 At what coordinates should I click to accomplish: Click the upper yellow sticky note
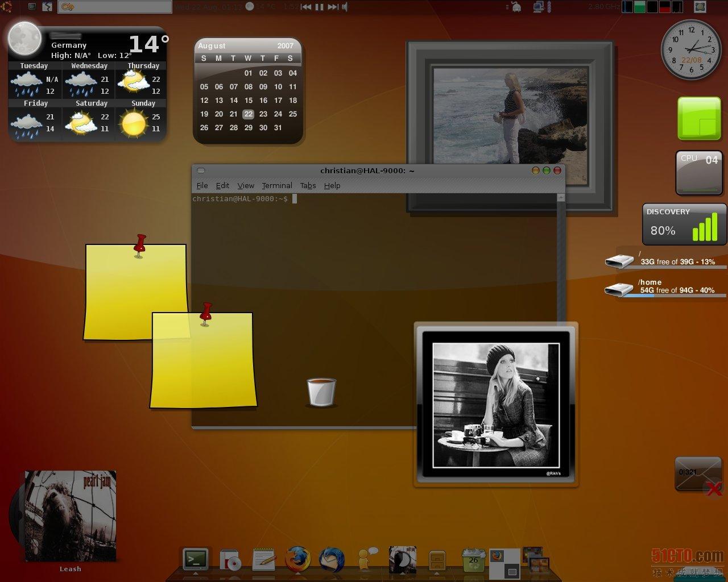point(135,292)
